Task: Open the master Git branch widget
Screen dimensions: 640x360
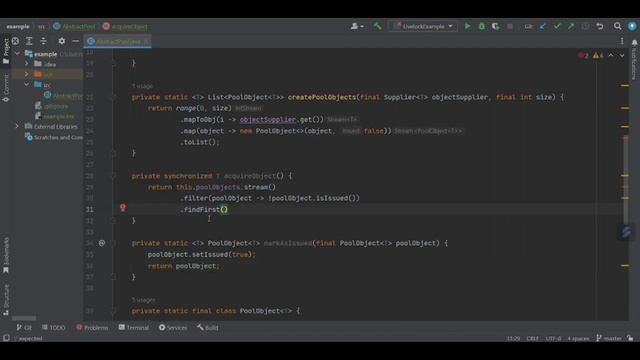Action: point(609,338)
